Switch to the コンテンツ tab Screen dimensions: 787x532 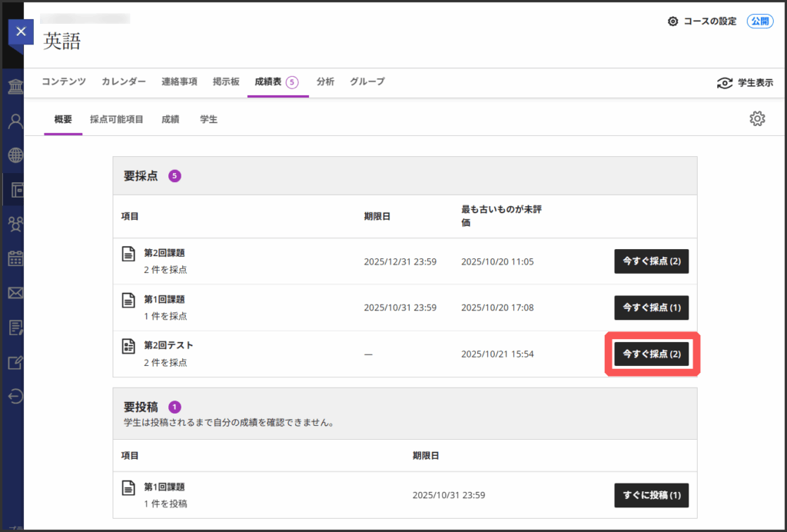[x=64, y=81]
